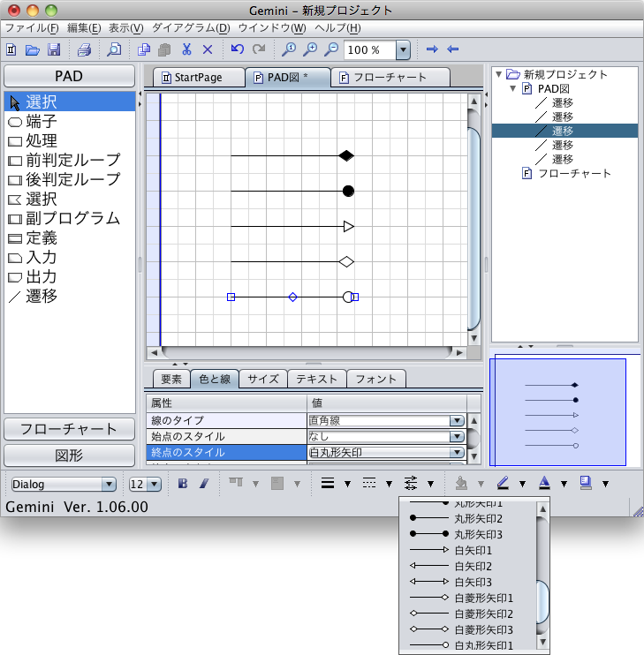Switch to the サイズ property tab
This screenshot has height=655, width=644.
(263, 379)
